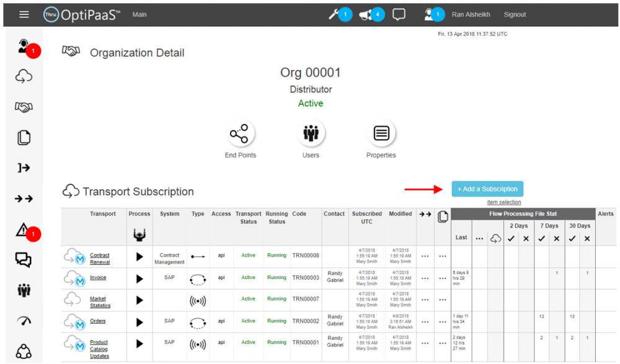Open the megaphone announcements icon
The image size is (620, 364).
(x=366, y=14)
